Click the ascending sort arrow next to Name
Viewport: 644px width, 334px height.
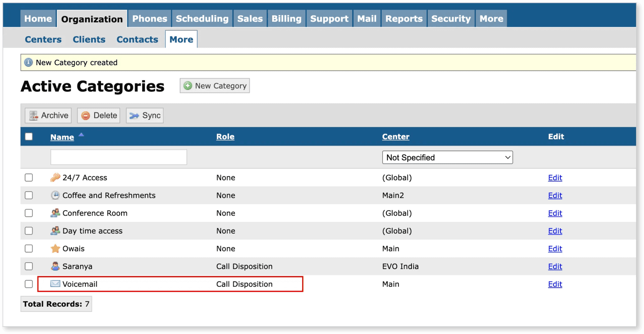pyautogui.click(x=81, y=135)
